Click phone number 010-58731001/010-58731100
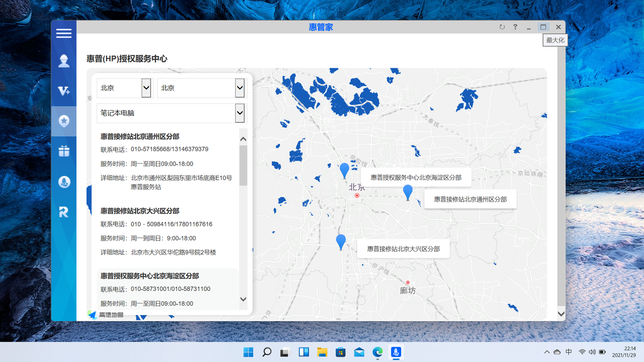This screenshot has width=644, height=362. click(x=170, y=289)
